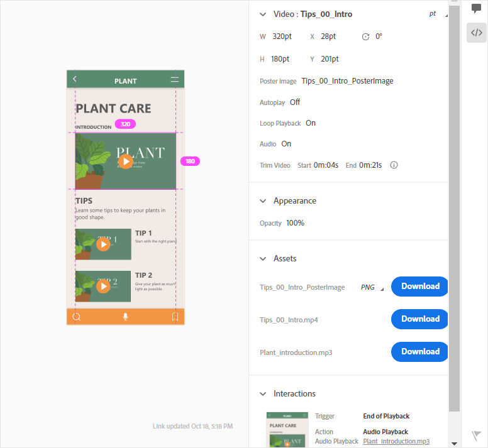The width and height of the screenshot is (488, 448).
Task: Collapse the Interactions section
Action: 263,394
